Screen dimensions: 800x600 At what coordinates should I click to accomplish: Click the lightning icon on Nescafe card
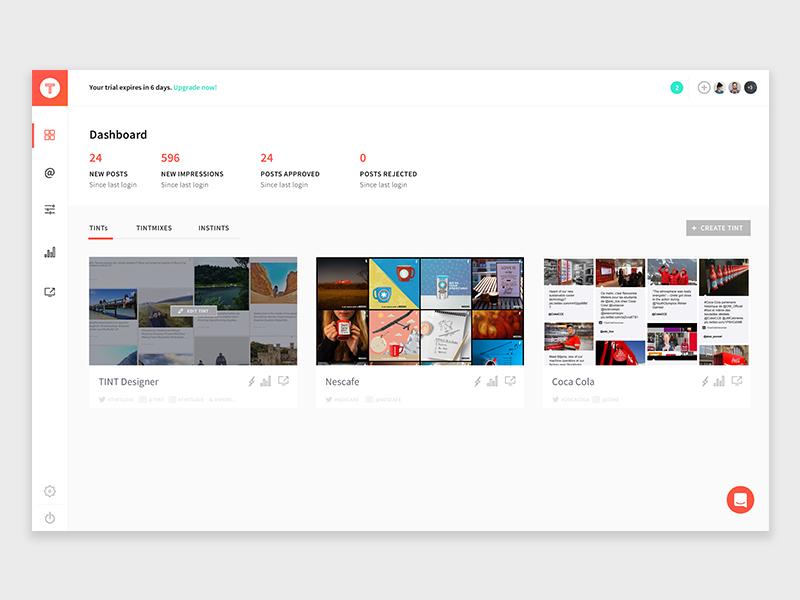[x=478, y=381]
